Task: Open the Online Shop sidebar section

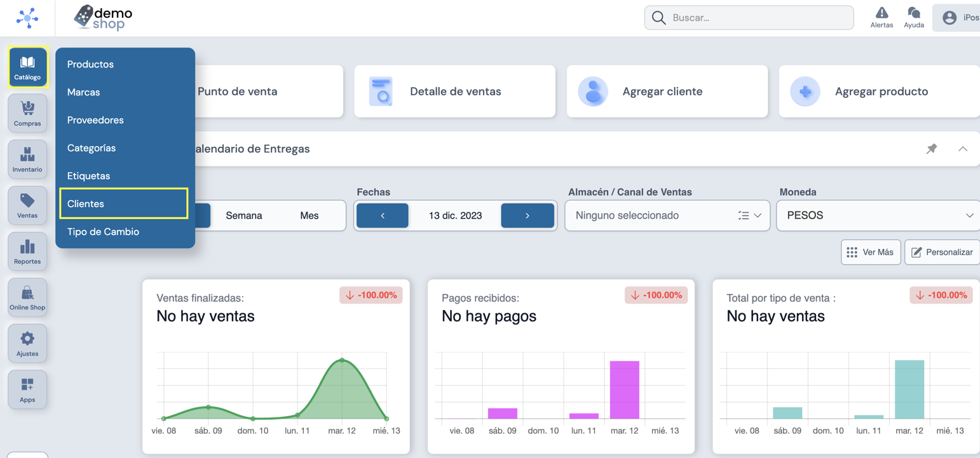Action: (x=27, y=298)
